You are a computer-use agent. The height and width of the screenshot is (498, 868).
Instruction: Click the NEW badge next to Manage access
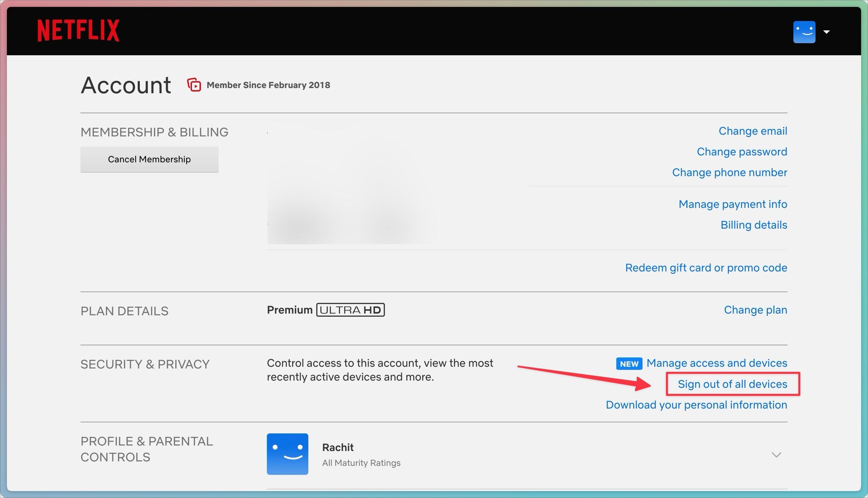[629, 363]
